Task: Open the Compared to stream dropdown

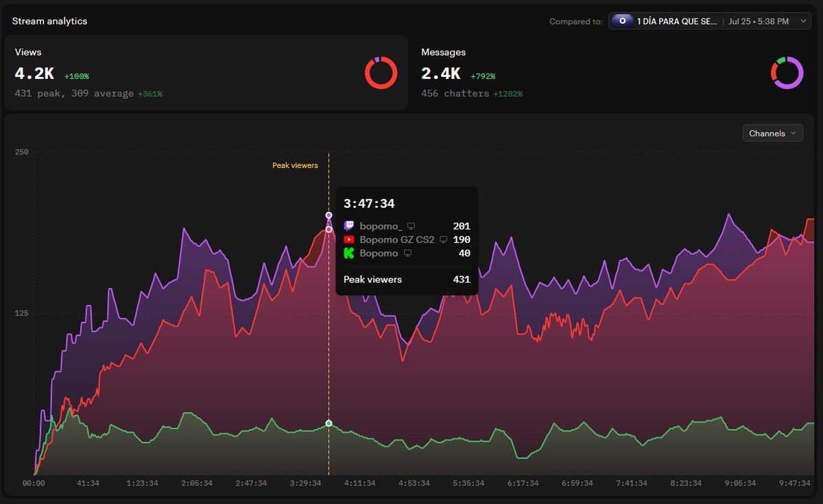Action: [710, 21]
